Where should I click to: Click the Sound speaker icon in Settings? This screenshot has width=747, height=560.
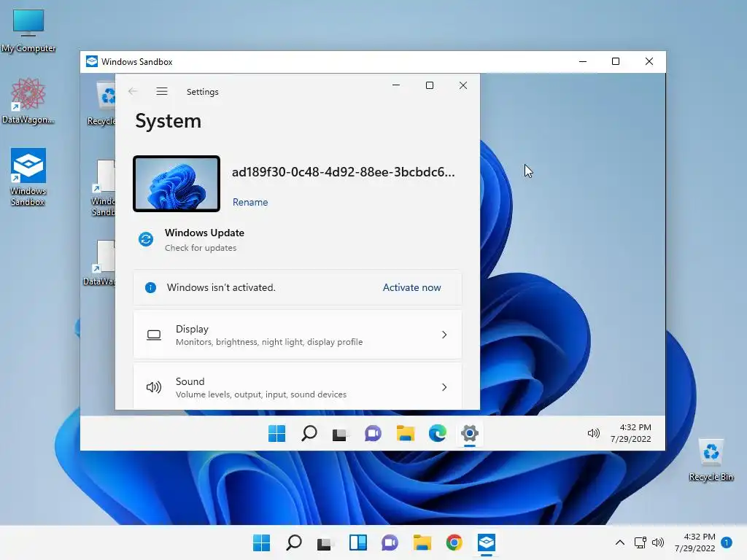tap(154, 387)
